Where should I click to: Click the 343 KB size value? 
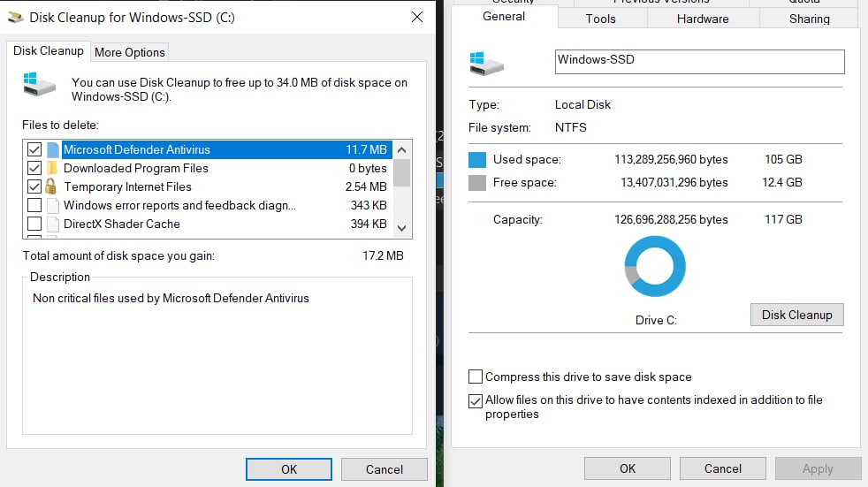(369, 205)
